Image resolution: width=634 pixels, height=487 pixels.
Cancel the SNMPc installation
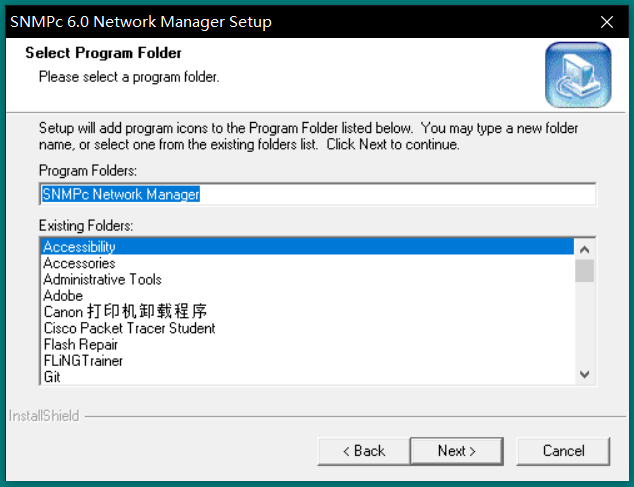(x=563, y=451)
